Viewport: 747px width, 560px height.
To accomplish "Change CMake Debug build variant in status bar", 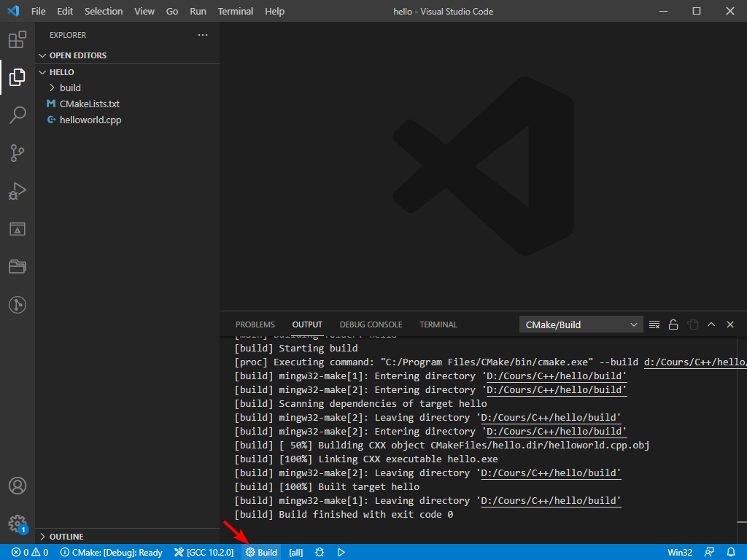I will point(112,553).
